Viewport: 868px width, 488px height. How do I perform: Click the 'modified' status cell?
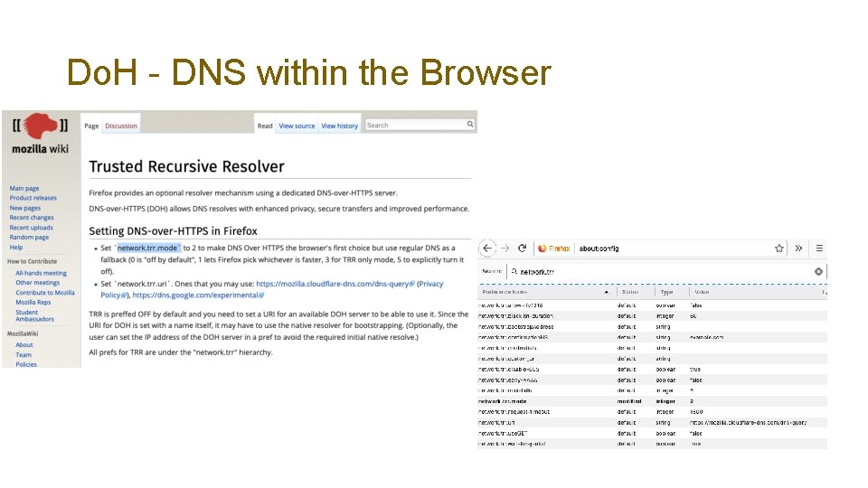pos(629,401)
